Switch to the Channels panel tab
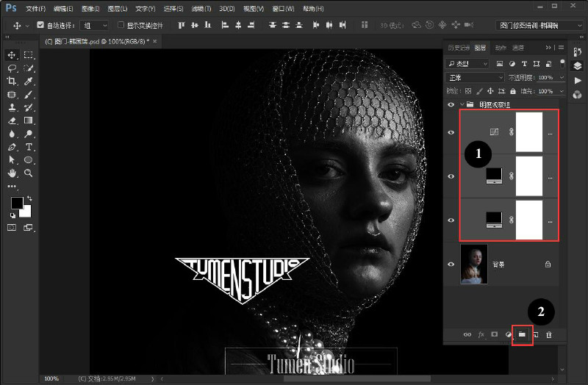The height and width of the screenshot is (385, 588). (x=518, y=48)
